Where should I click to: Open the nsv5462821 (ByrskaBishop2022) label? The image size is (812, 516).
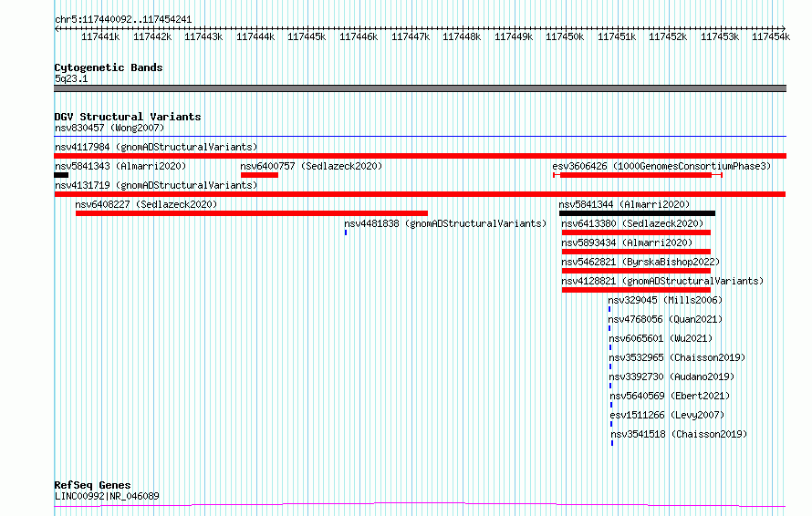point(641,262)
